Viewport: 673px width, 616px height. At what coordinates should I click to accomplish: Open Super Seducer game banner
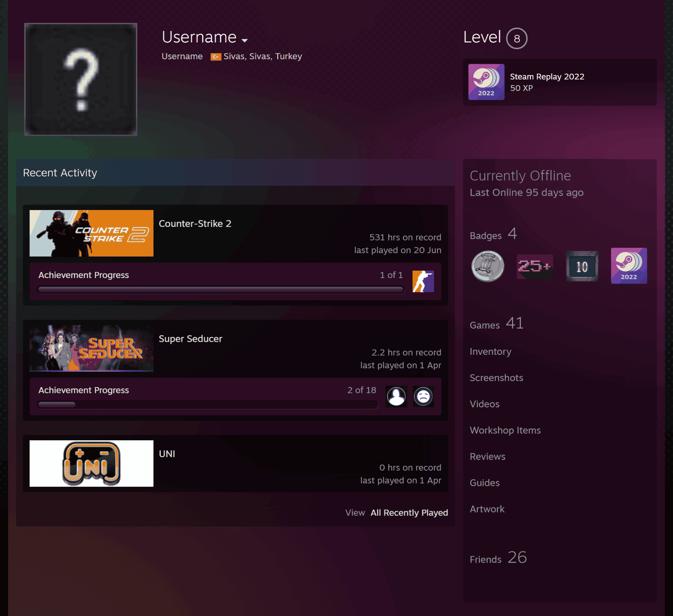pyautogui.click(x=91, y=348)
